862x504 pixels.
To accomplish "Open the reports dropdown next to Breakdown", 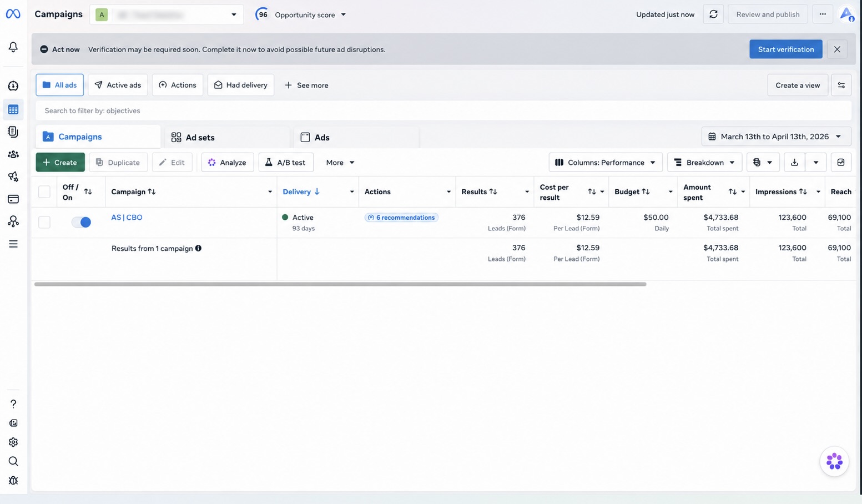I will coord(763,163).
